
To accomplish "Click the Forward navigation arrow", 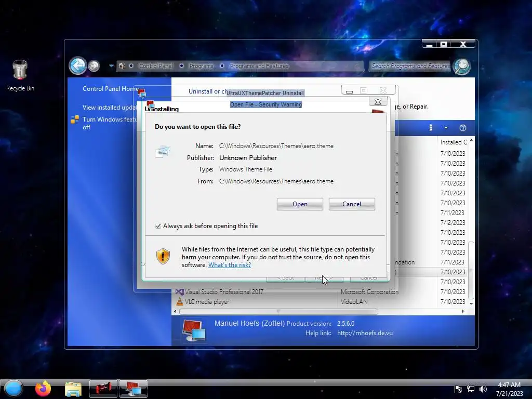I will pyautogui.click(x=94, y=65).
